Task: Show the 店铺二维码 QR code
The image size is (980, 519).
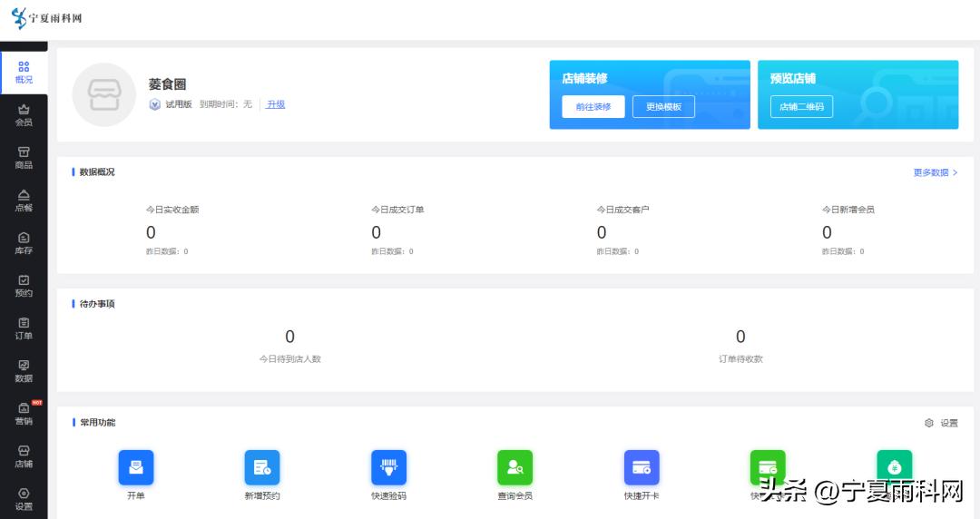Action: (801, 107)
